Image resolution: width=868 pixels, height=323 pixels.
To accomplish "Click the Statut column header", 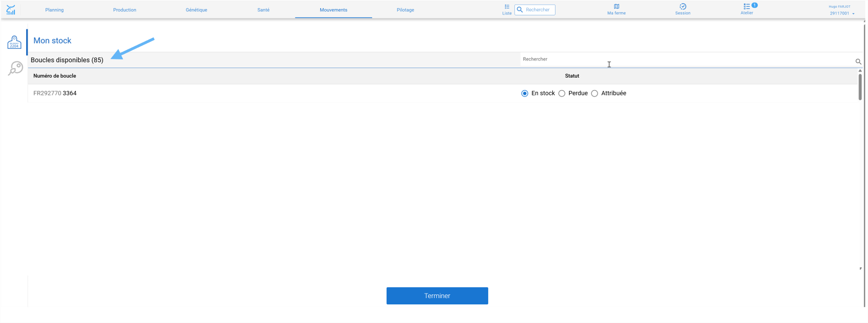I will pos(572,76).
